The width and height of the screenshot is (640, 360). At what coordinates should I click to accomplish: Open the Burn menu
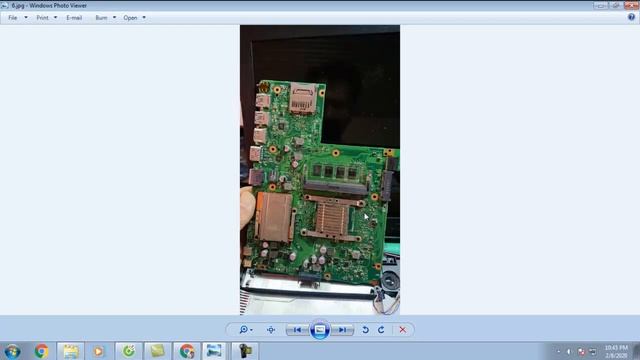[x=101, y=18]
